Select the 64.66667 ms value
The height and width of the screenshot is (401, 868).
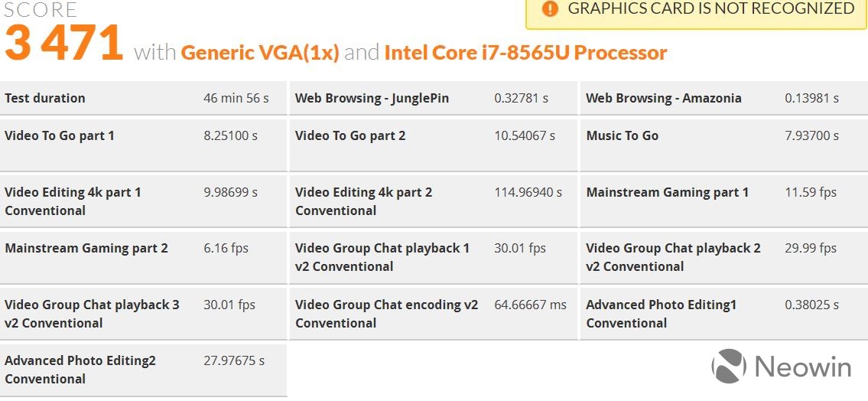(530, 305)
